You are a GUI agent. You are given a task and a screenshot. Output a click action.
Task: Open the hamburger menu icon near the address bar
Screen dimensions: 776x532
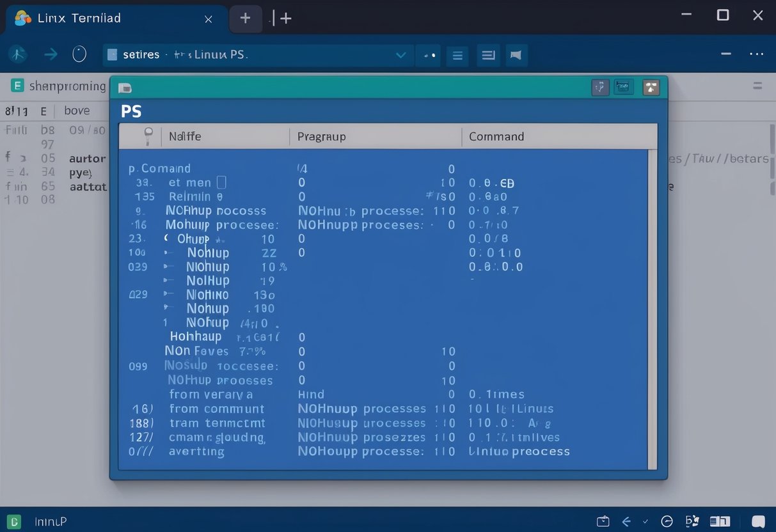[457, 56]
